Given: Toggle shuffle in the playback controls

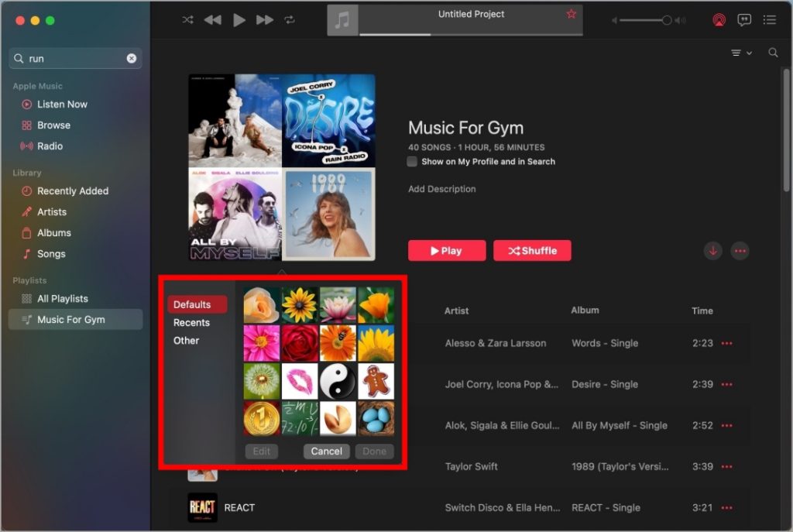Looking at the screenshot, I should 187,20.
